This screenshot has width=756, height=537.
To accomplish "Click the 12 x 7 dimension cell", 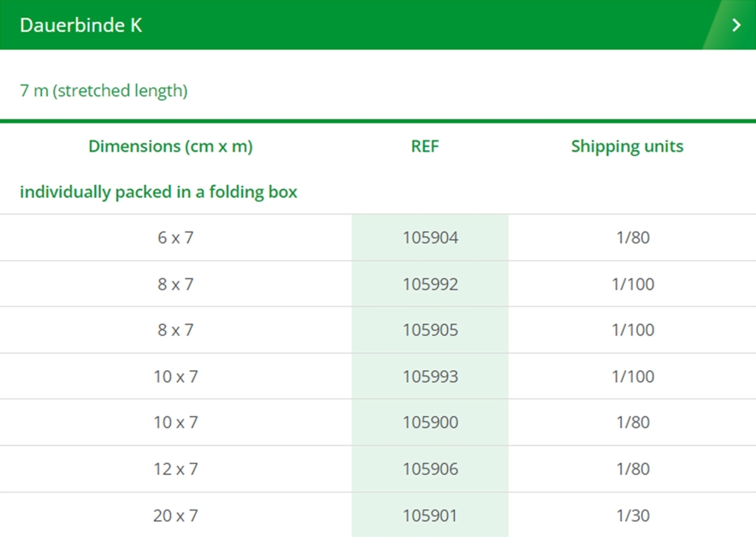I will pyautogui.click(x=176, y=469).
